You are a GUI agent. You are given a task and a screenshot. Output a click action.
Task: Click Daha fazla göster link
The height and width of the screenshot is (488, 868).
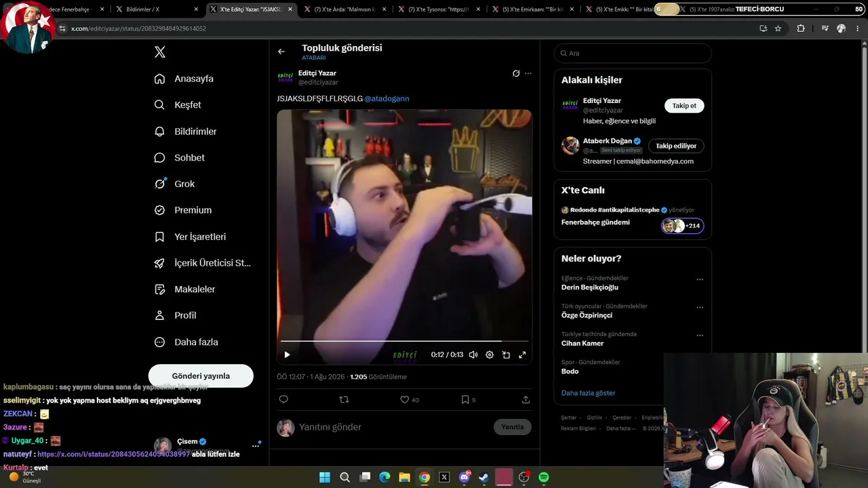589,393
